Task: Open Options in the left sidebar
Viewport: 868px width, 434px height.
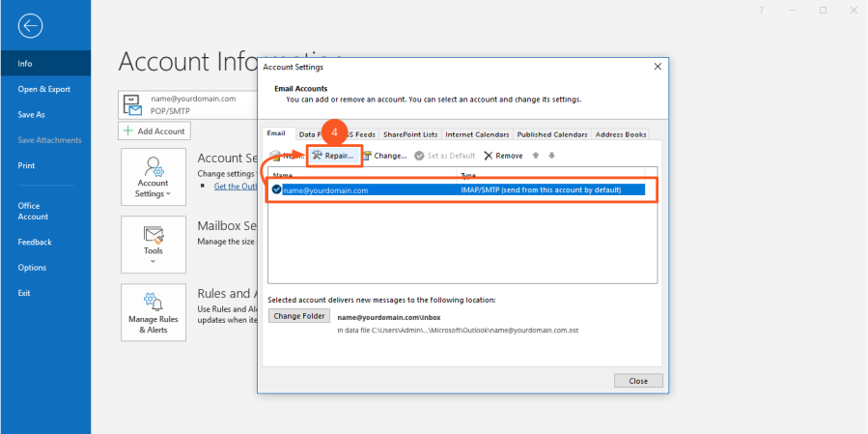Action: (x=32, y=268)
